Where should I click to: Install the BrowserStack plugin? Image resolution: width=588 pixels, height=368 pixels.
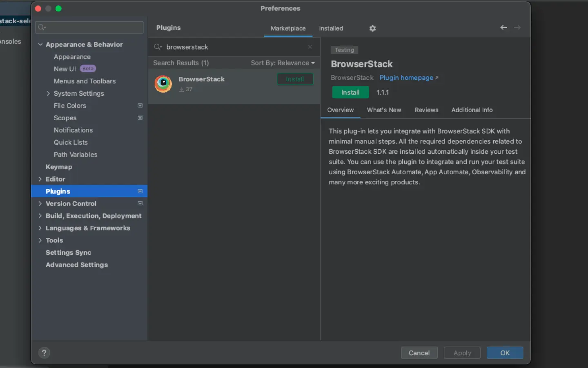(x=350, y=92)
